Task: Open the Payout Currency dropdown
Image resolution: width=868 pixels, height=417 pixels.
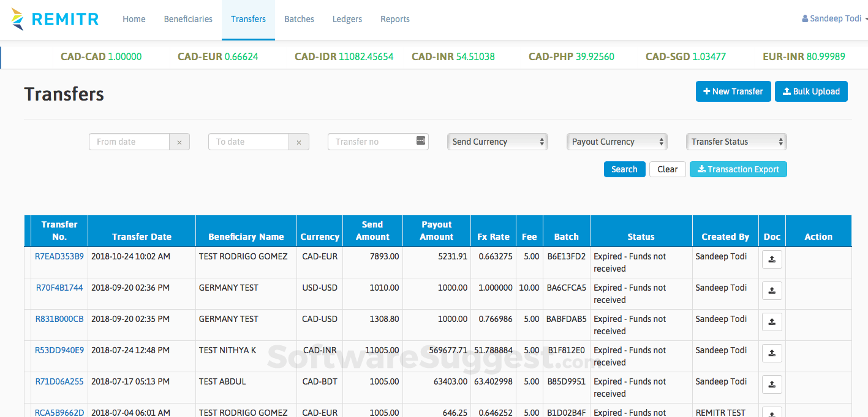Action: click(616, 141)
